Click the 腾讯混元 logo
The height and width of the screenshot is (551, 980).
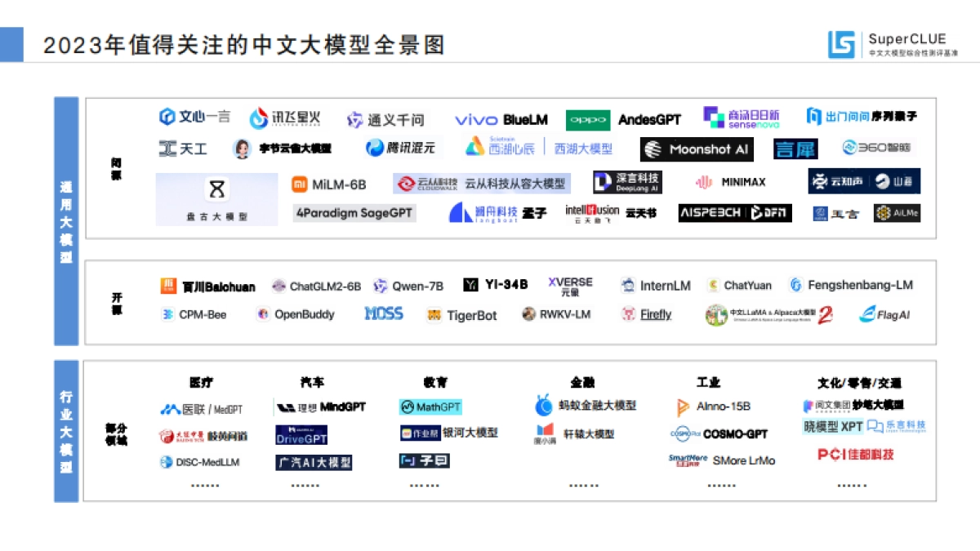click(x=400, y=149)
